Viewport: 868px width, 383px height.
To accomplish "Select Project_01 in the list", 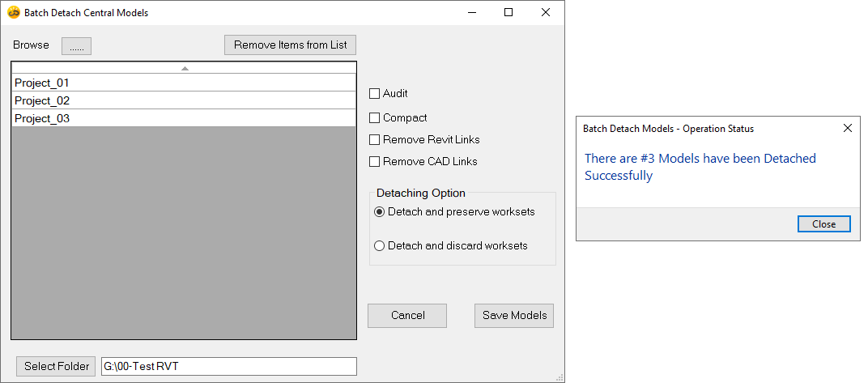I will [184, 83].
